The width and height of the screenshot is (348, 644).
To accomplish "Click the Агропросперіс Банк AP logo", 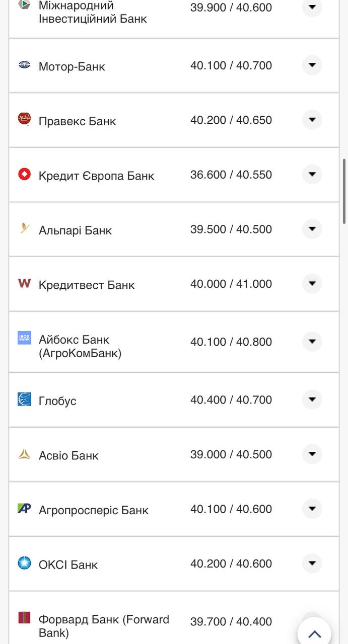I will coord(24,509).
